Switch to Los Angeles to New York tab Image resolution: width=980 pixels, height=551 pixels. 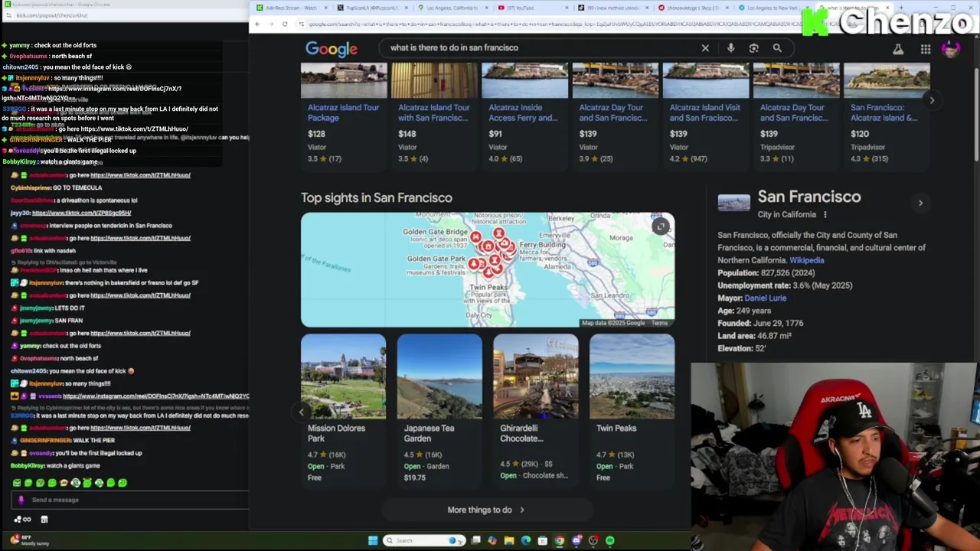click(772, 8)
